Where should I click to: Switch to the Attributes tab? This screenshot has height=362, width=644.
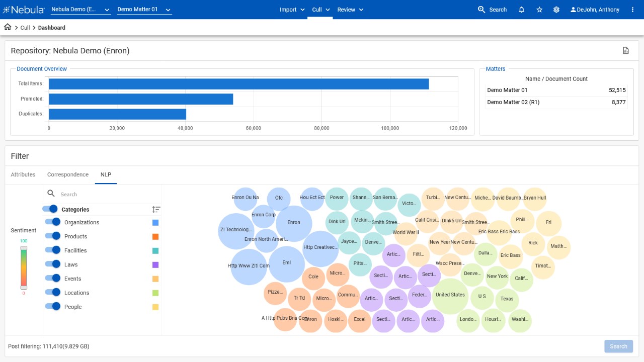(23, 174)
